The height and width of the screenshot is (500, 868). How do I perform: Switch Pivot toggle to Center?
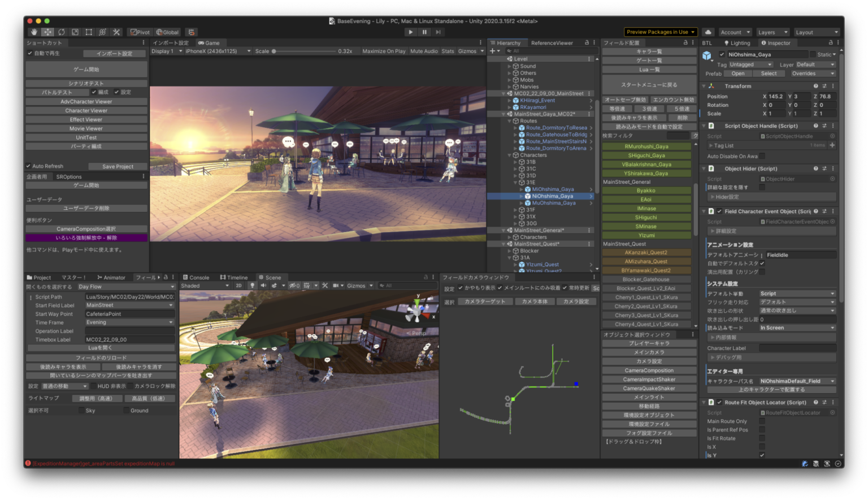coord(140,32)
